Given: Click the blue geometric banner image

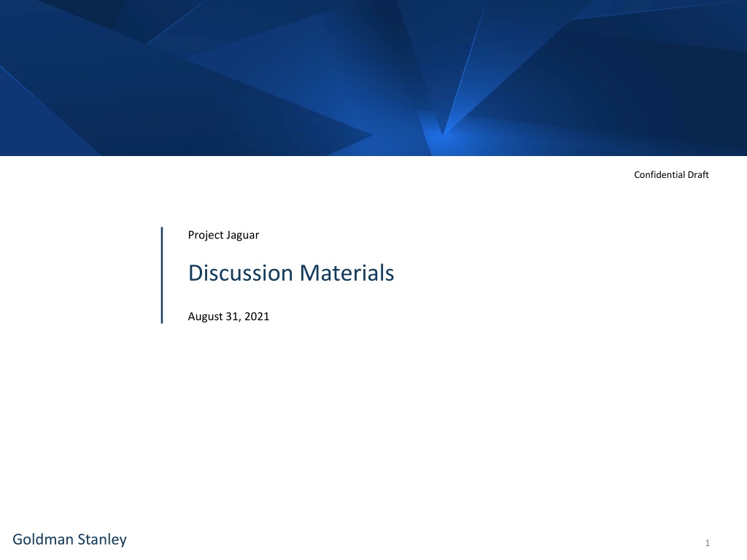Looking at the screenshot, I should tap(373, 77).
